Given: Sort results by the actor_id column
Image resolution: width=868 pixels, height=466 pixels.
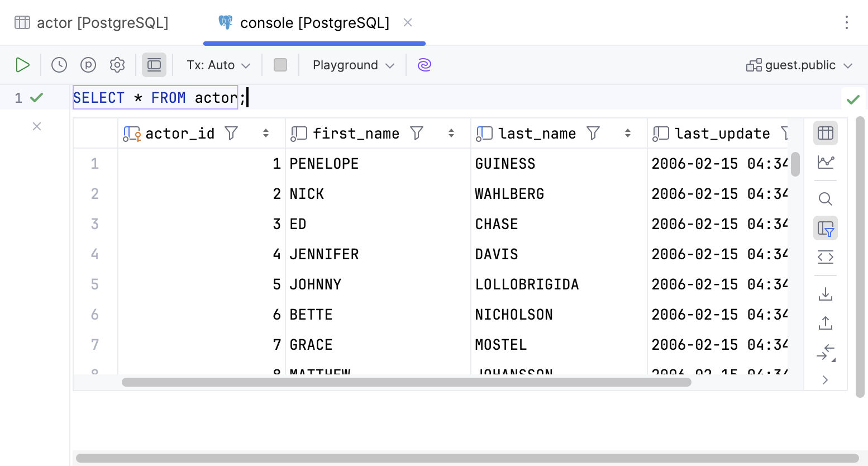Looking at the screenshot, I should [x=265, y=133].
